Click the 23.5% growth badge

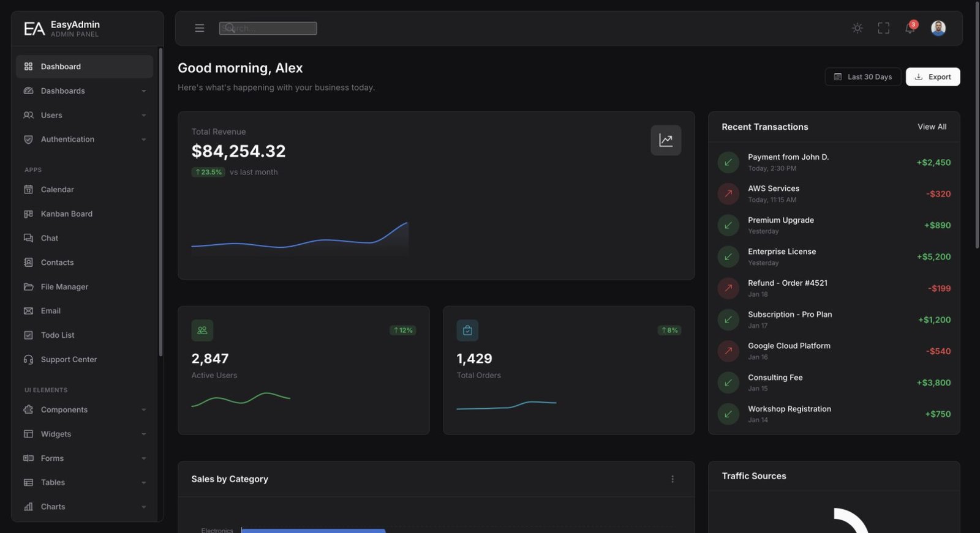[x=208, y=173]
